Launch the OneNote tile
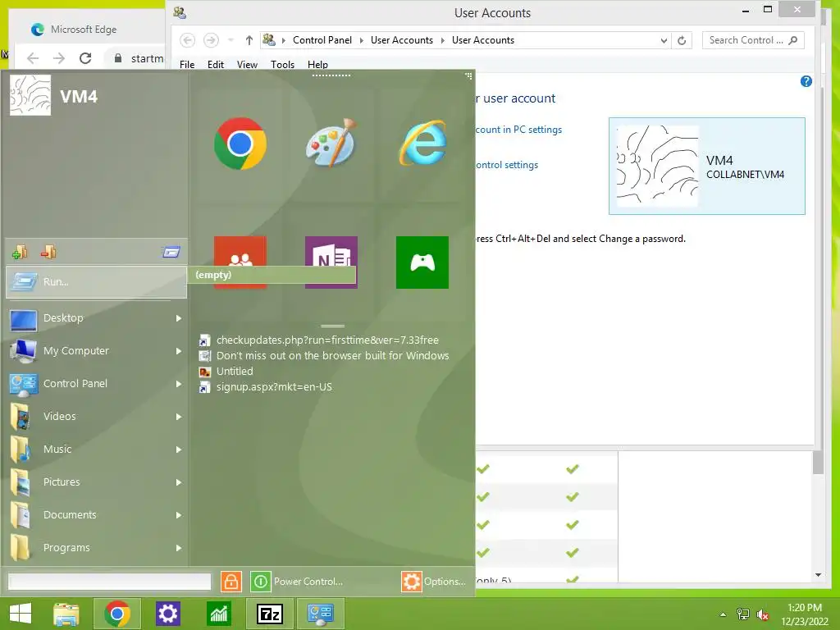The height and width of the screenshot is (630, 840). [x=331, y=262]
